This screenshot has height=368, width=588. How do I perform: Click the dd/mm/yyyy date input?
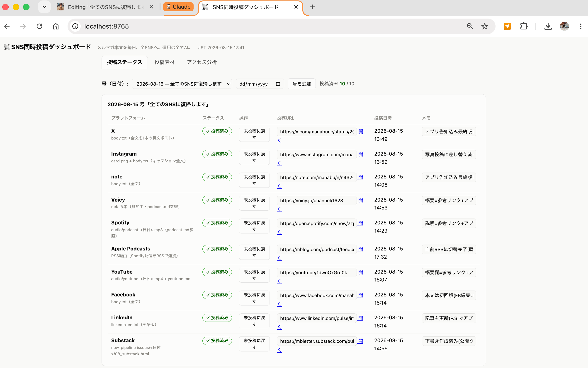[x=260, y=84]
